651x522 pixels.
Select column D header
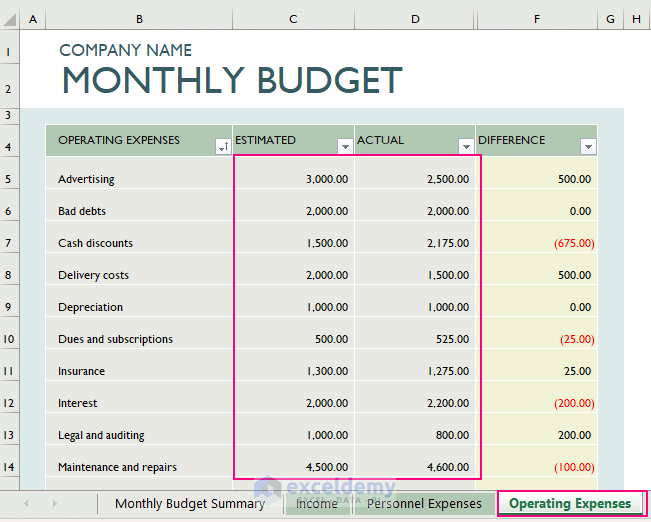(415, 19)
